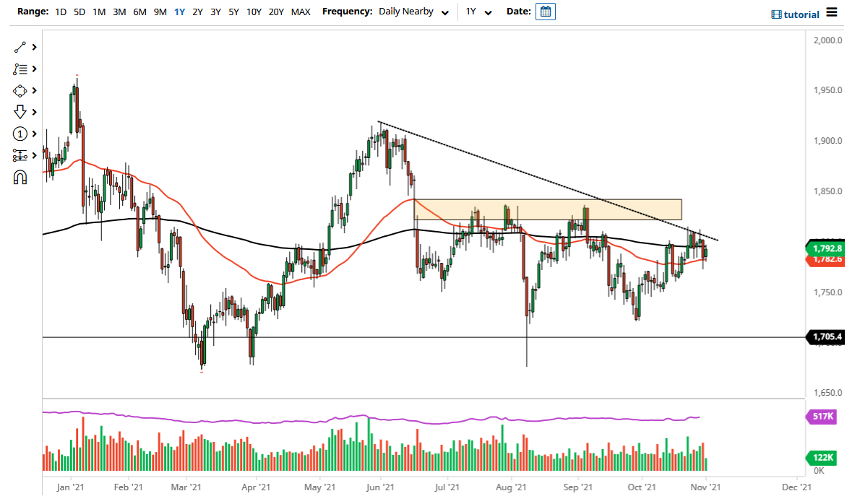The image size is (847, 504).
Task: Click the tutorial video icon
Action: pos(776,14)
